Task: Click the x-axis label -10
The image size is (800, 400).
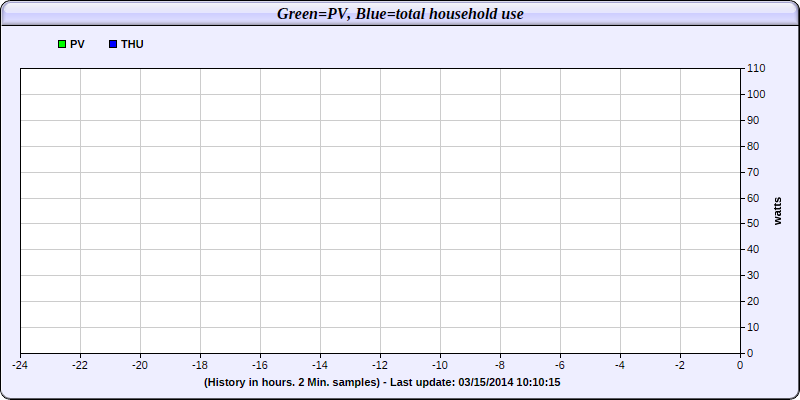Action: (440, 365)
